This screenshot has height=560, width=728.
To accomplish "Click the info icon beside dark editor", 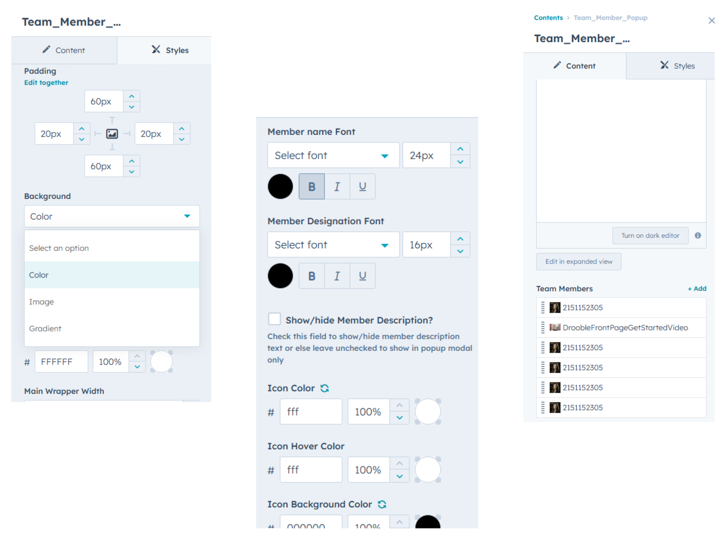I will coord(698,235).
